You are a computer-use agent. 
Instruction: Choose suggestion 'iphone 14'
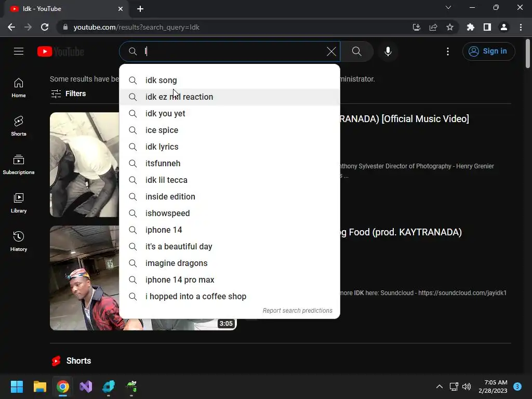pos(229,230)
